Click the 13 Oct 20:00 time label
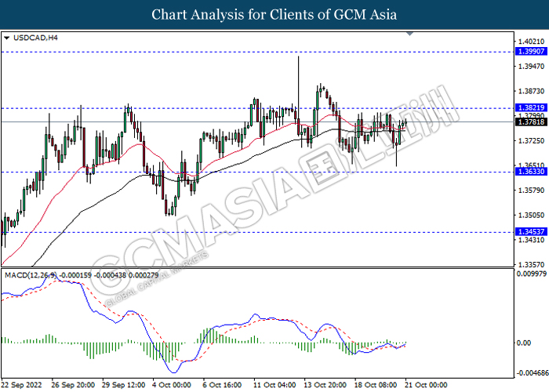 point(325,385)
